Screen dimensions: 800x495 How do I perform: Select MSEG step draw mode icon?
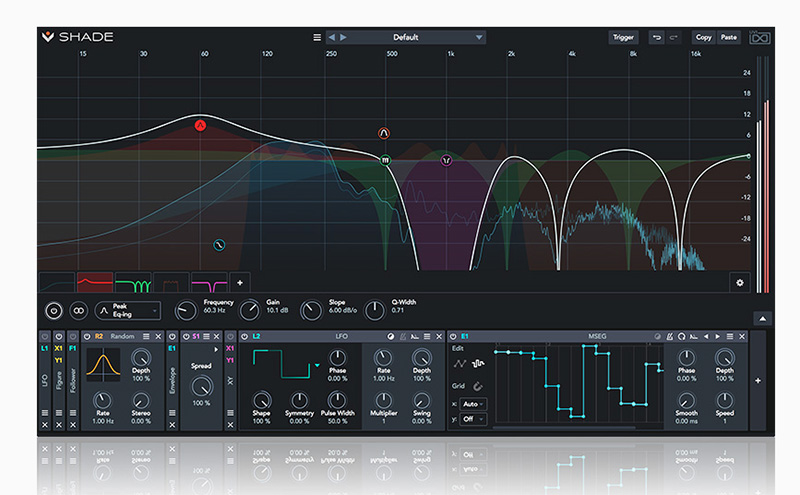point(478,364)
